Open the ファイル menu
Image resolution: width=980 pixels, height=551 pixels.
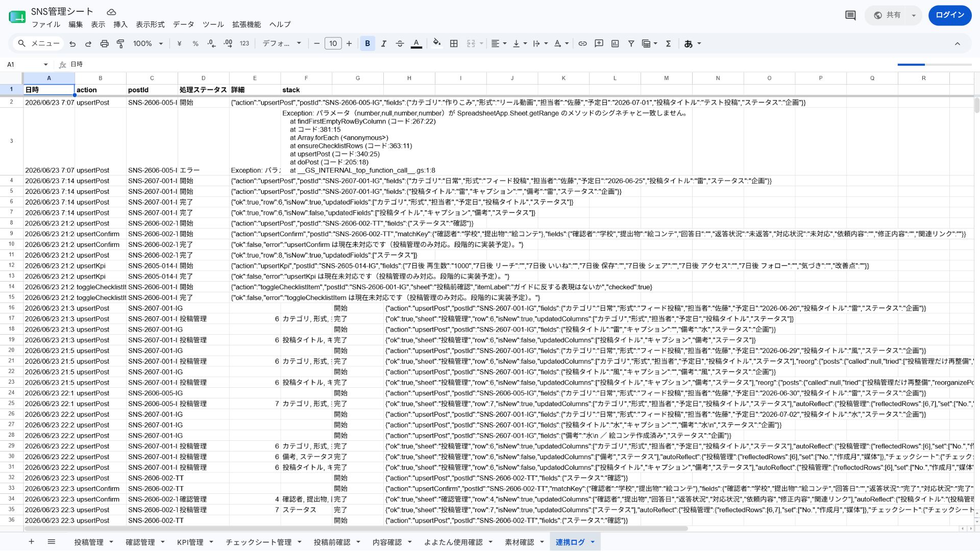[x=46, y=24]
